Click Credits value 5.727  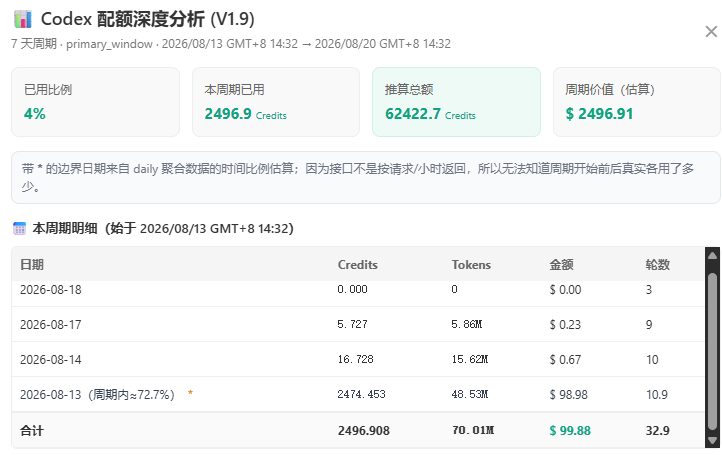coord(352,324)
